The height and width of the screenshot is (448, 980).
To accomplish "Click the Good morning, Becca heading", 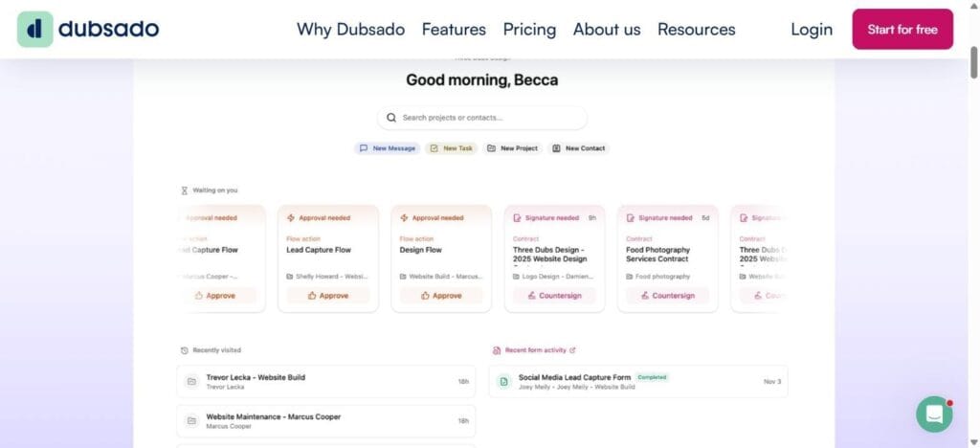I will click(x=482, y=80).
